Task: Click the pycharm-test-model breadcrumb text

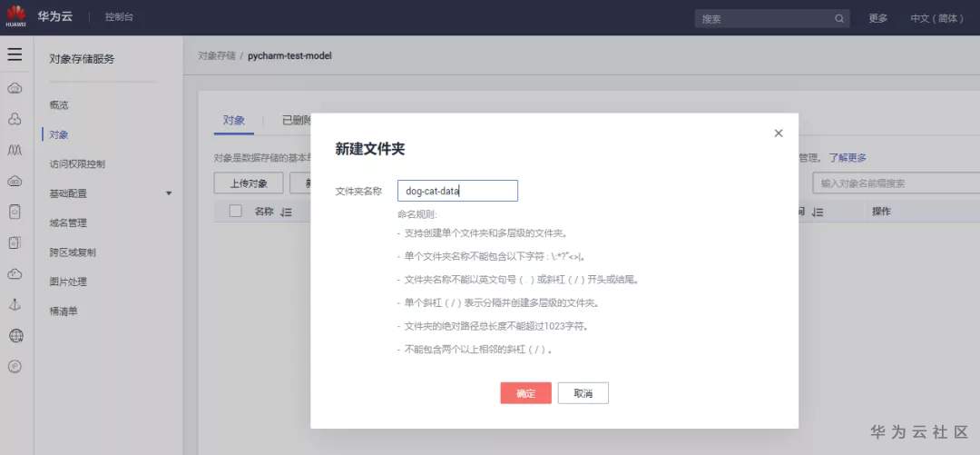Action: tap(290, 55)
